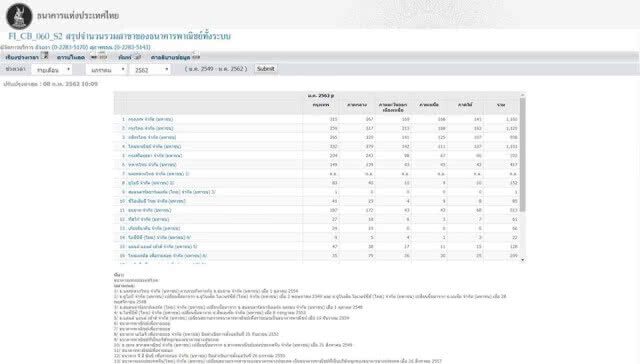The width and height of the screenshot is (640, 364).
Task: Click the table scrollbar up arrow
Action: [522, 95]
